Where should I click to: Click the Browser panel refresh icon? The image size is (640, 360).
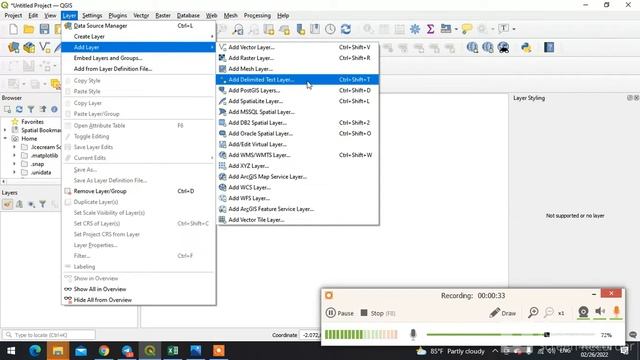pos(19,109)
